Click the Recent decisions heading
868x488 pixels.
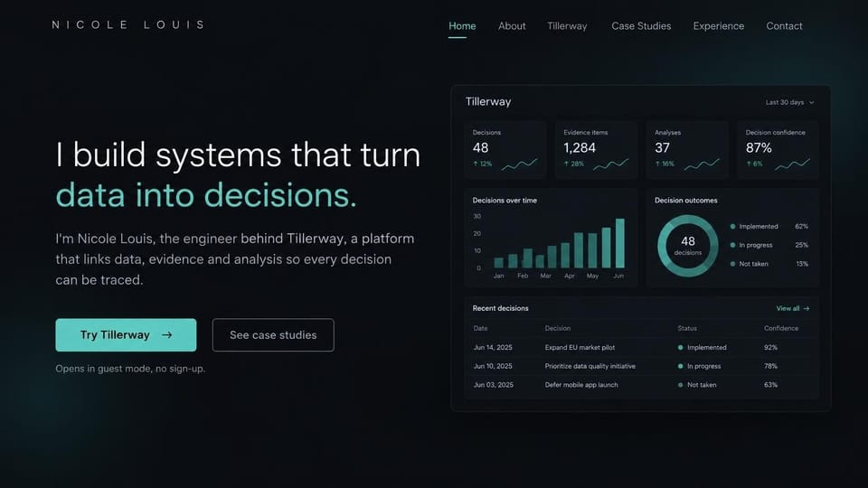point(500,308)
